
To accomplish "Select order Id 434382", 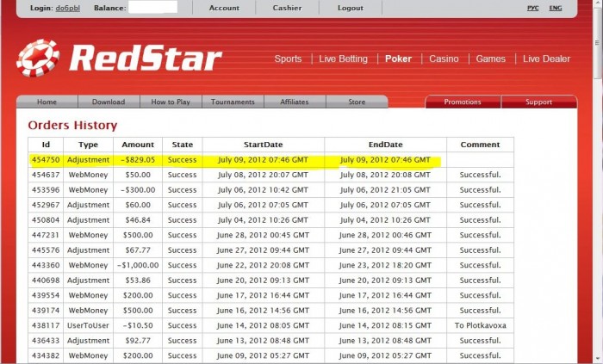I will [x=46, y=355].
